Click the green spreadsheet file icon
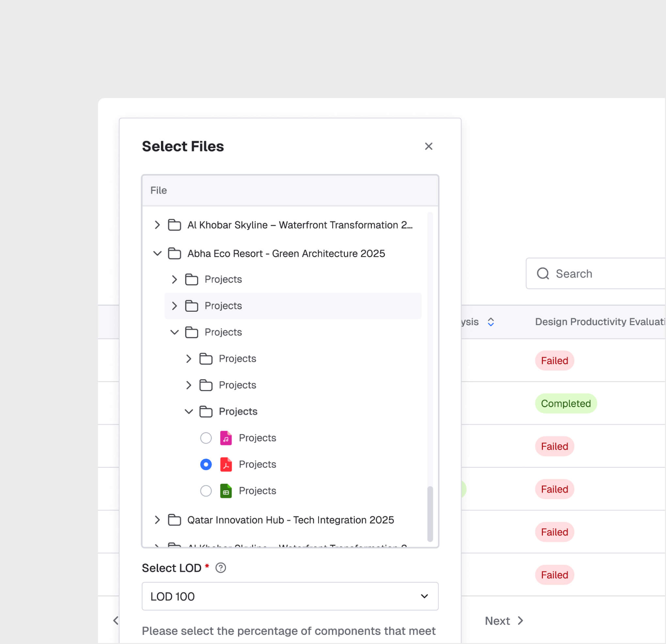 [226, 491]
